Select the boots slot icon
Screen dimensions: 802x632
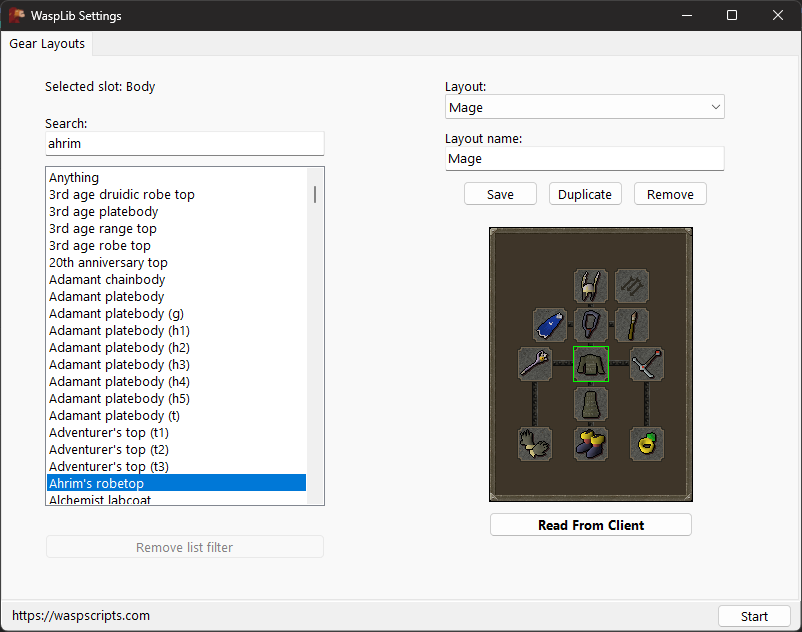[x=591, y=443]
